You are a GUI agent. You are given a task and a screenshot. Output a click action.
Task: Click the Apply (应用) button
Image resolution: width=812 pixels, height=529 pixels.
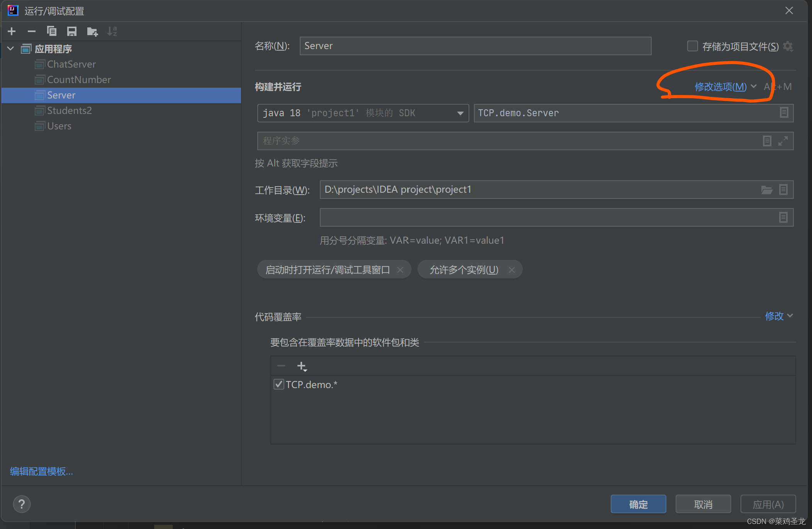click(x=768, y=504)
